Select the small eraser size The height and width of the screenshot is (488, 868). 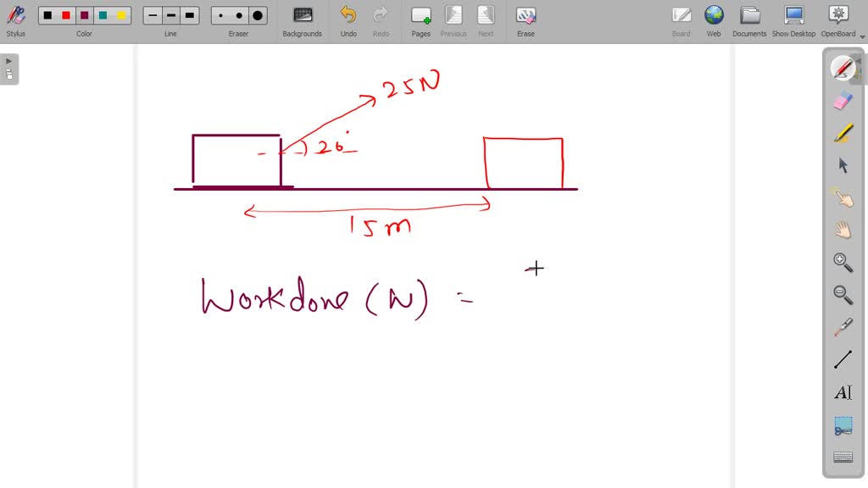(x=222, y=15)
